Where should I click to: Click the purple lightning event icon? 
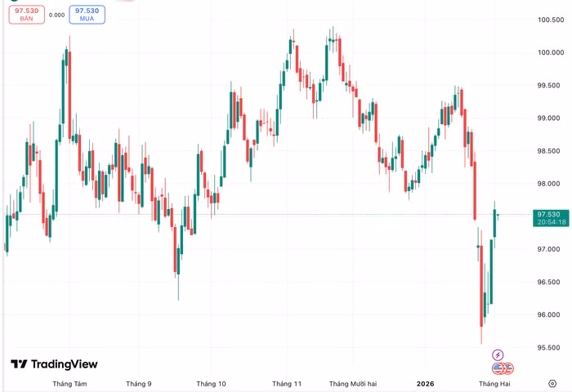498,354
